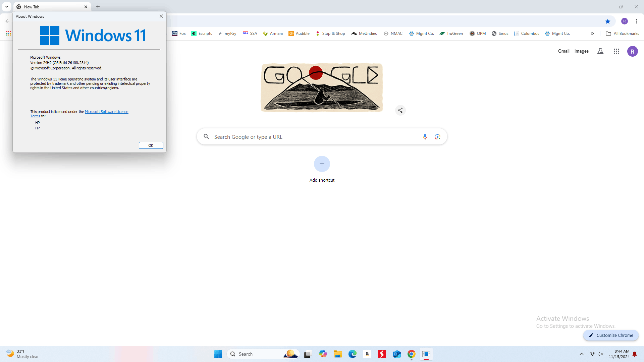The image size is (644, 362).
Task: Click the taskbar Search box
Action: click(x=263, y=354)
